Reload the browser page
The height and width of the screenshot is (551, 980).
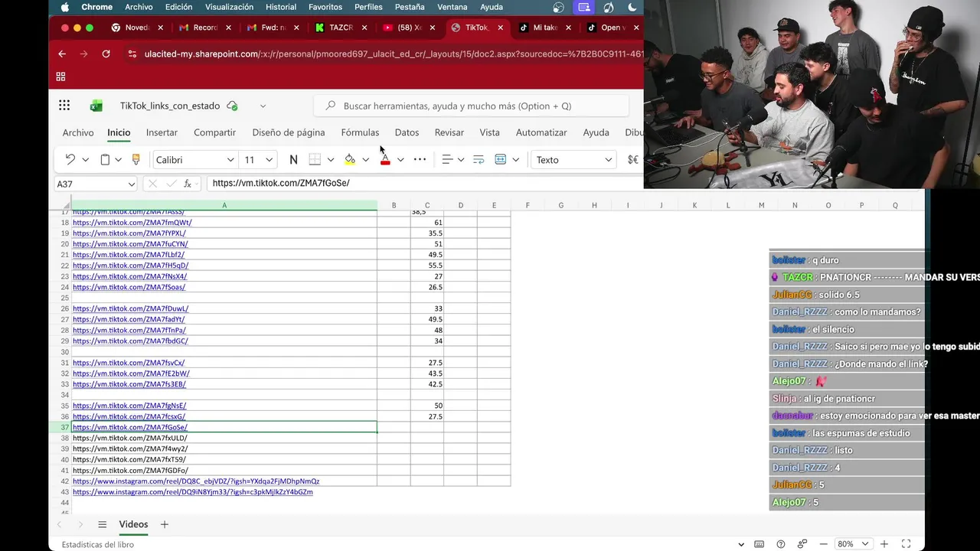[x=106, y=54]
